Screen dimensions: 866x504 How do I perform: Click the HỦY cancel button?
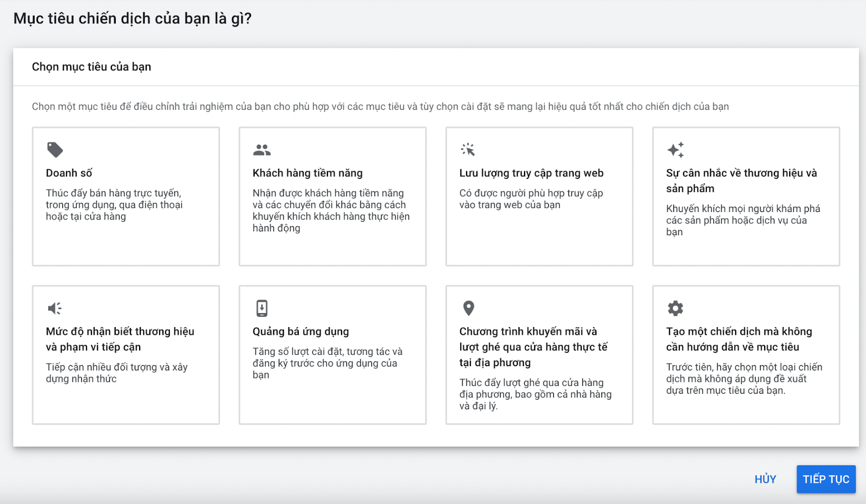765,479
